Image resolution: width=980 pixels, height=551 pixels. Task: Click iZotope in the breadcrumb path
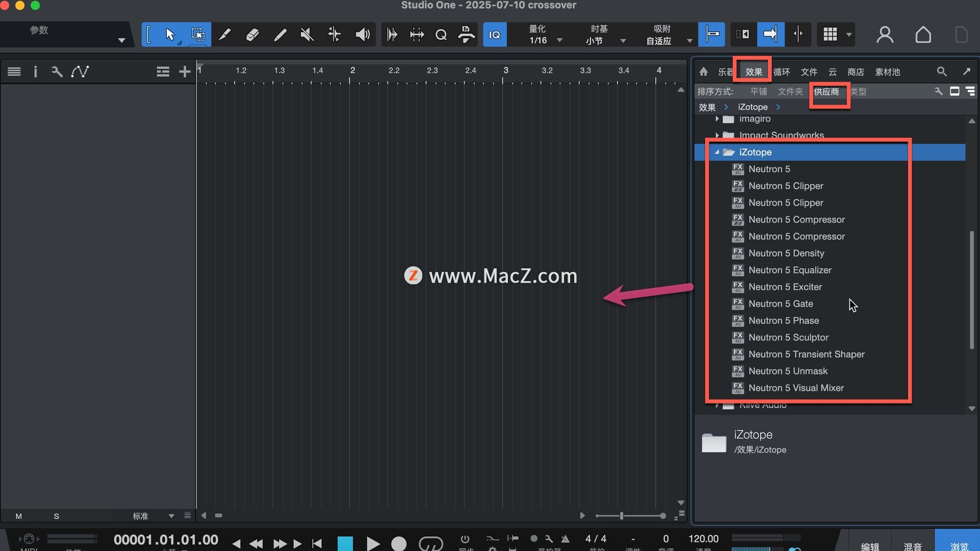752,107
